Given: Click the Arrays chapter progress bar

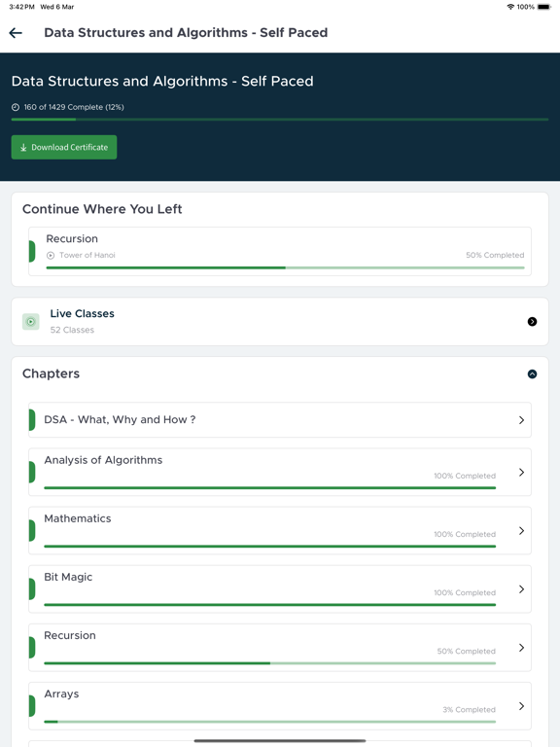Looking at the screenshot, I should pos(270,722).
